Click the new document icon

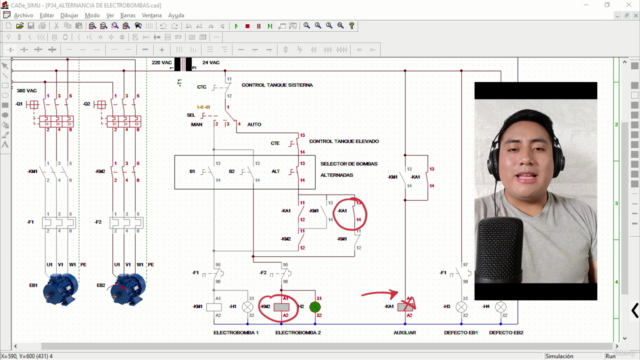click(9, 26)
